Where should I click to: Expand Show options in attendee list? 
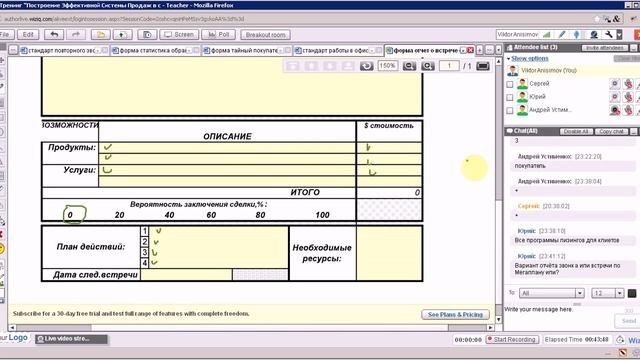529,58
